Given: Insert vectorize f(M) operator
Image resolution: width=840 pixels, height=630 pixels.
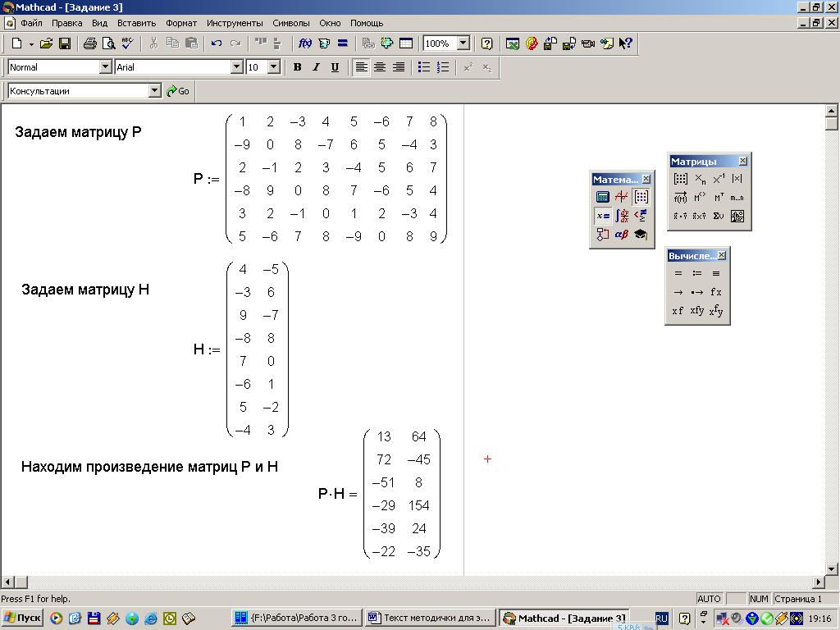Looking at the screenshot, I should (680, 198).
